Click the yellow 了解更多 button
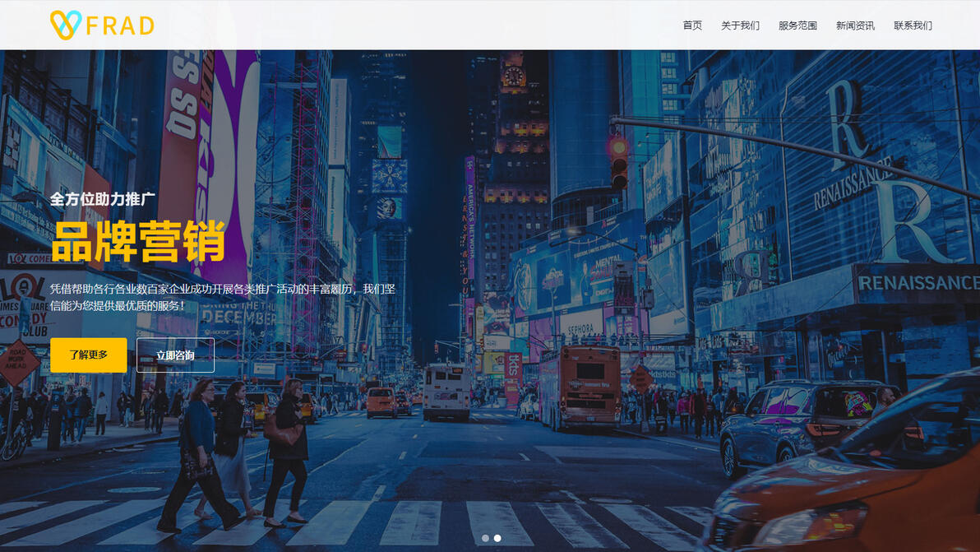 tap(89, 355)
